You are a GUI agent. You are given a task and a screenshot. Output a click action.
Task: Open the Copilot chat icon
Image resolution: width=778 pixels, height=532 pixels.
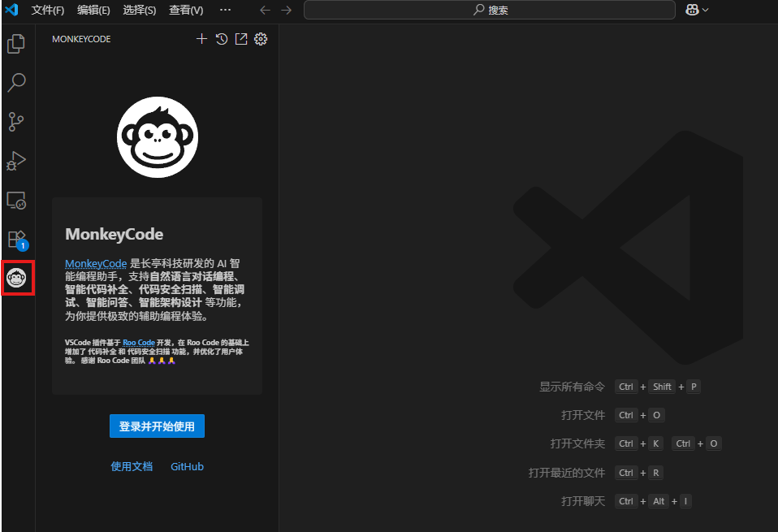click(692, 10)
